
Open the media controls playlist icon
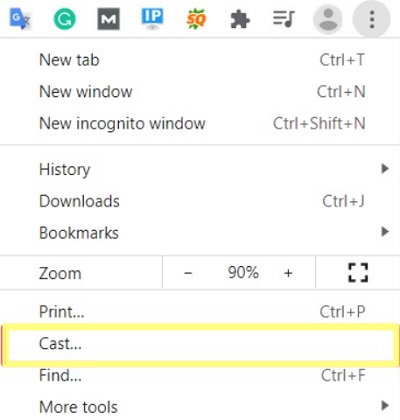coord(284,19)
